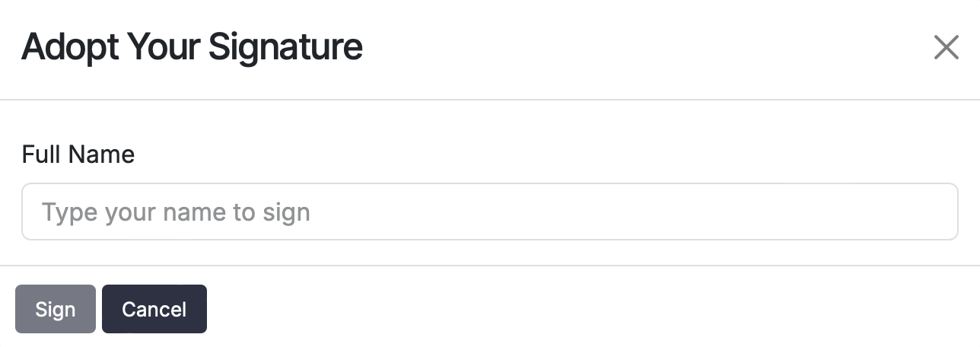Click the Adopt Your Signature heading
980x347 pixels.
point(192,47)
